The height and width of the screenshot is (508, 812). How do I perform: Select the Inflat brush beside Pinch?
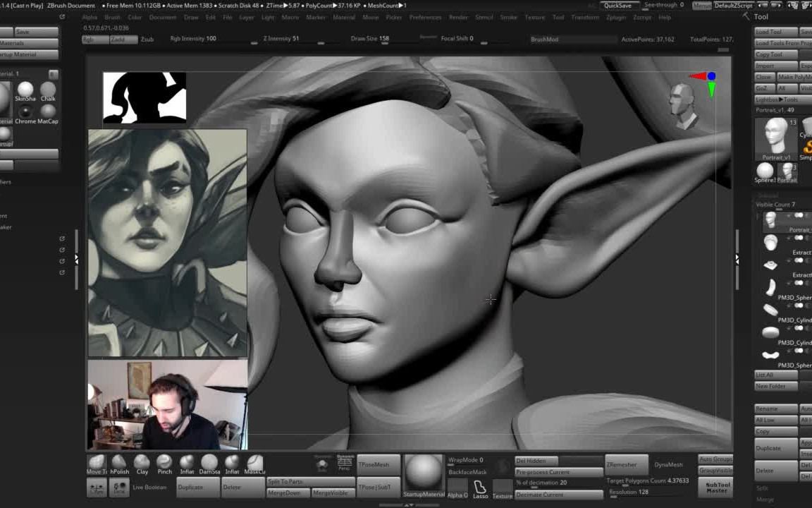point(187,464)
